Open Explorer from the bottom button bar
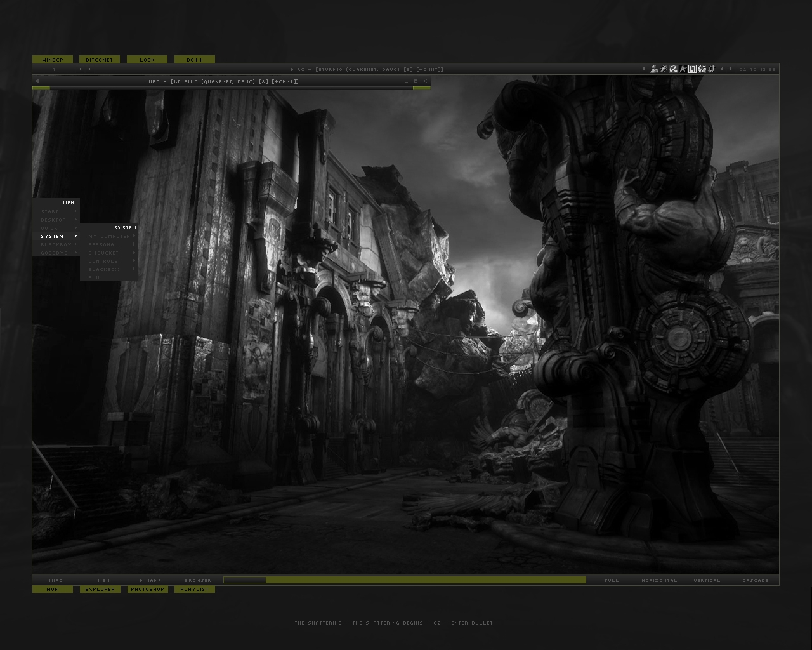812x650 pixels. click(x=100, y=589)
